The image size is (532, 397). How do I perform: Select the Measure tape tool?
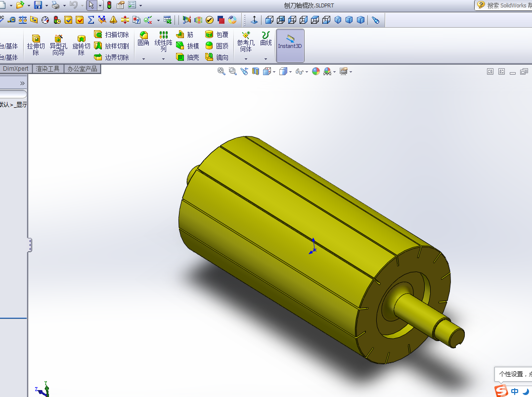11,20
